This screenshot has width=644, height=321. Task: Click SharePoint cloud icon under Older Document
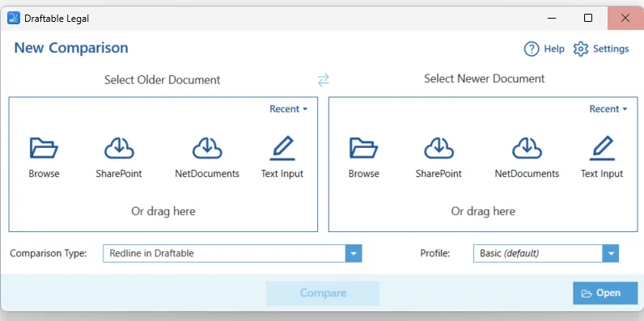(119, 148)
